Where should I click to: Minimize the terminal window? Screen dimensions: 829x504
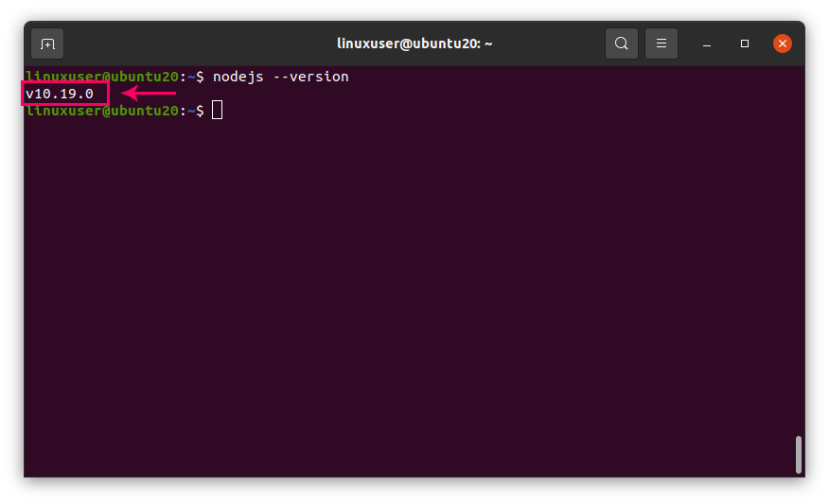point(707,43)
